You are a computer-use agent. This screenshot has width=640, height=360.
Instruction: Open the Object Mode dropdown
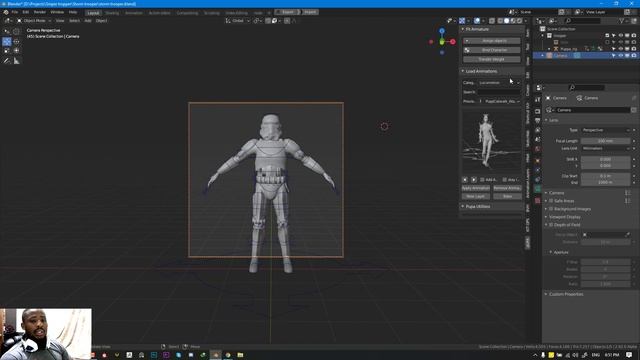pos(34,20)
